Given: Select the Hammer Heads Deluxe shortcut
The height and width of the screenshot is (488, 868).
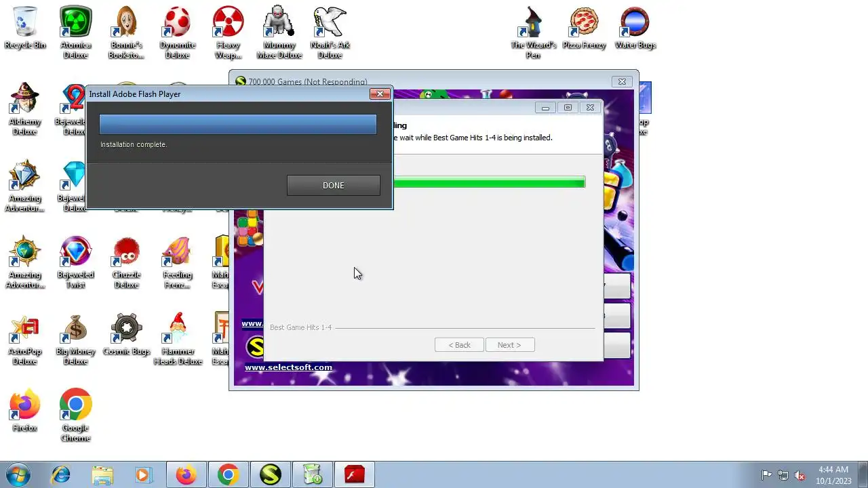Looking at the screenshot, I should 177,339.
